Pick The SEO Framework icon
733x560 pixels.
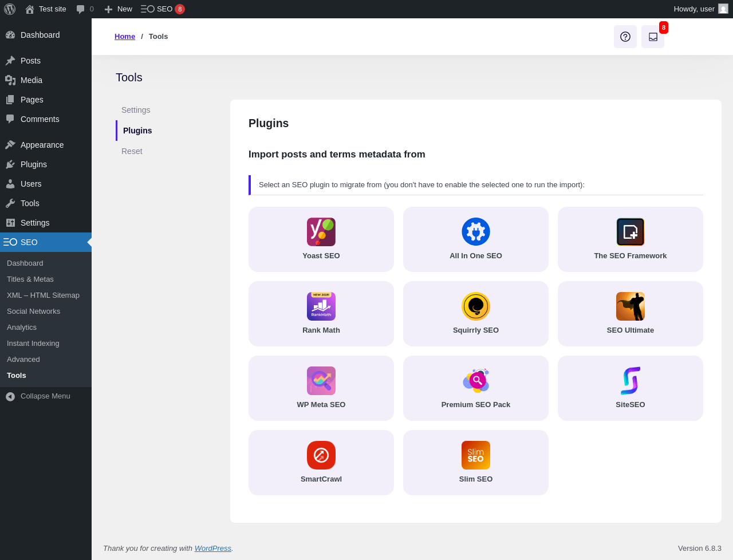pos(630,232)
